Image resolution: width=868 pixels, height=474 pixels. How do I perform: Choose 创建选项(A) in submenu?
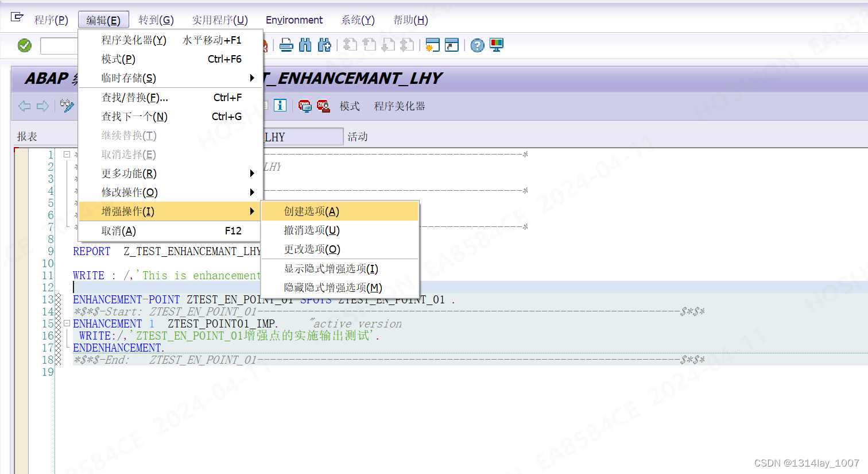pyautogui.click(x=340, y=211)
